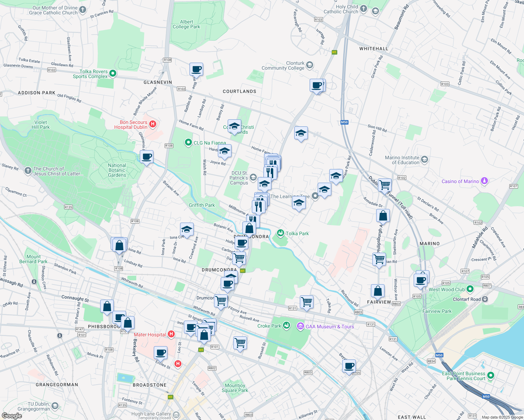Click cafe marker beside National Botanic Gardens

[146, 157]
